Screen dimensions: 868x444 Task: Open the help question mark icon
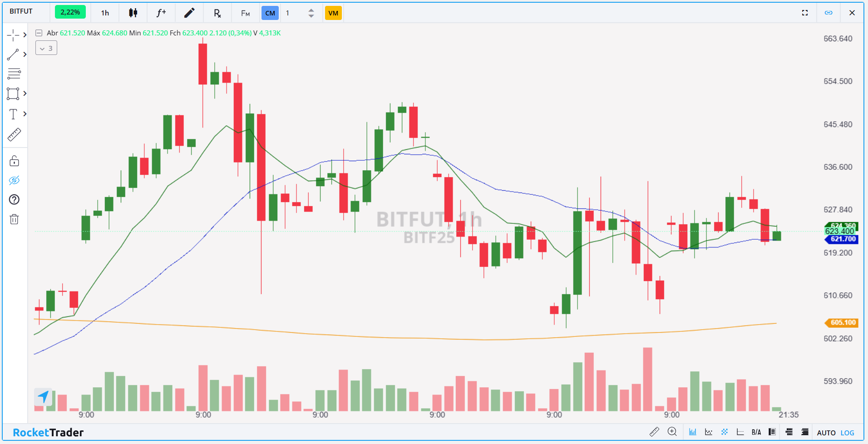[x=14, y=200]
